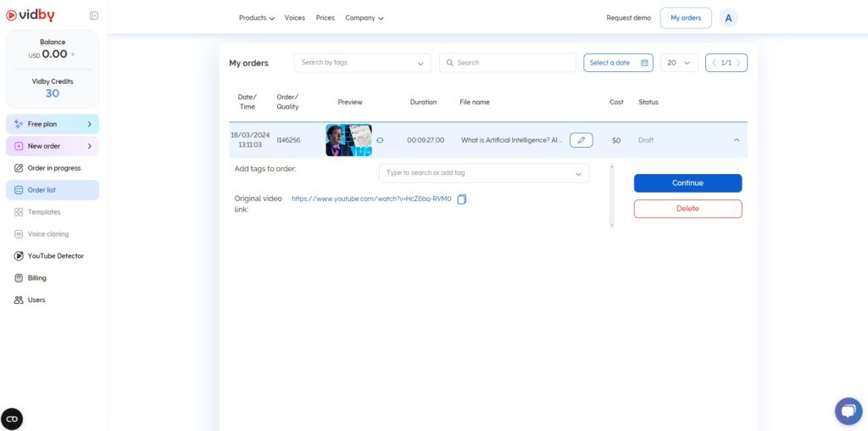Open the chat support bubble
This screenshot has width=868, height=431.
[x=849, y=411]
